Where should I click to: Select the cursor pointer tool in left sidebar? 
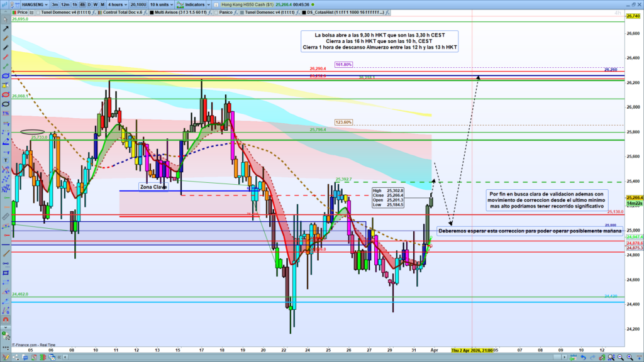click(x=6, y=19)
